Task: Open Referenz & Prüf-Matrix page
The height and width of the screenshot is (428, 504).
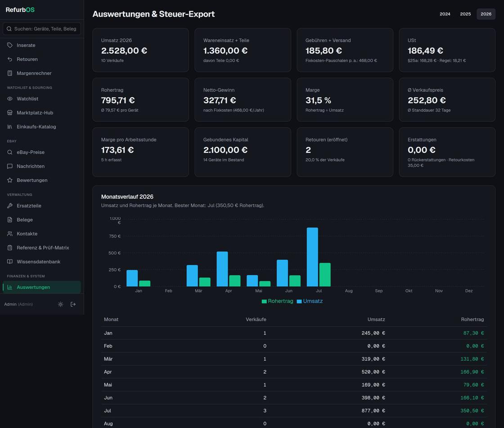Action: [42, 248]
